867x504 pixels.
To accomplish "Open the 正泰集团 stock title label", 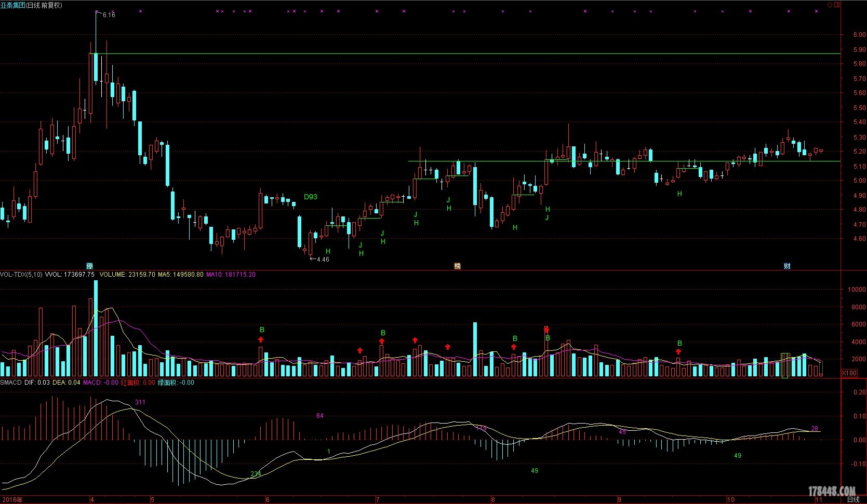I will [x=13, y=5].
